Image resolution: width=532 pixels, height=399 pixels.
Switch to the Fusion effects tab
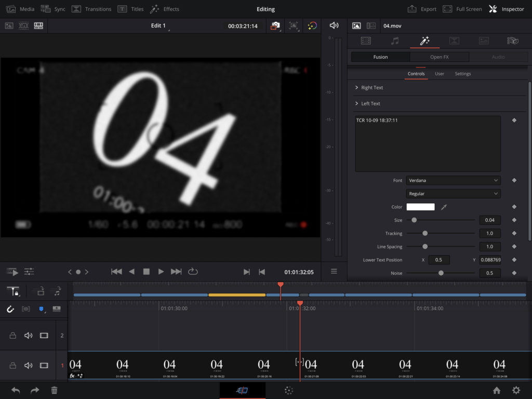[x=381, y=57]
